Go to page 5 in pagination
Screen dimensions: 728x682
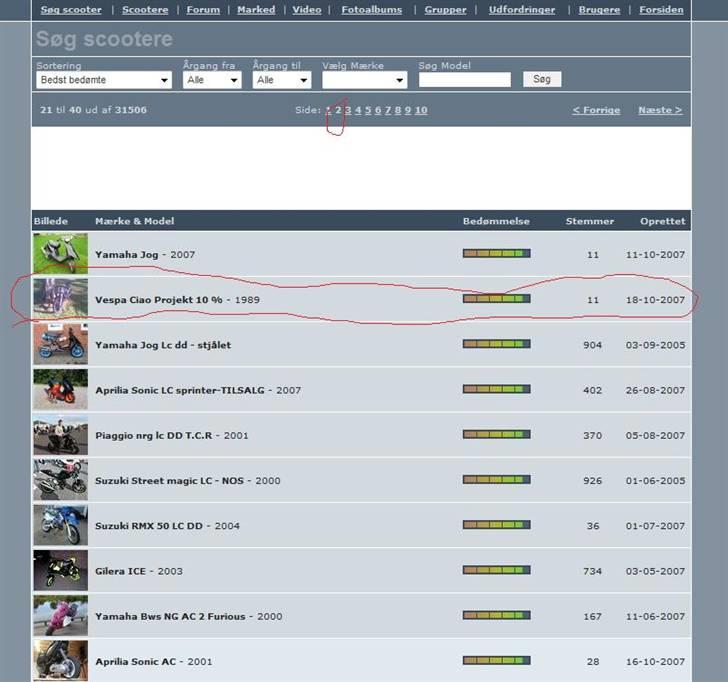[368, 110]
